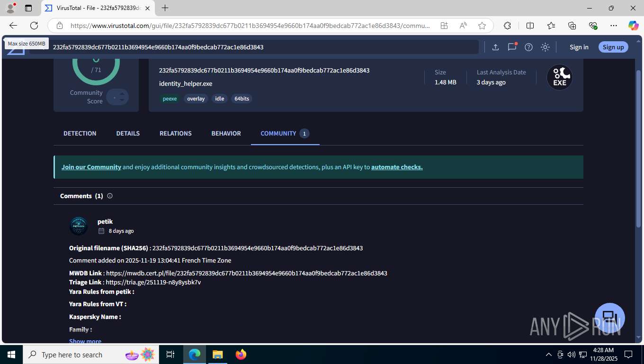Click the identity_helper.exe file name
This screenshot has width=644, height=364.
coord(186,83)
